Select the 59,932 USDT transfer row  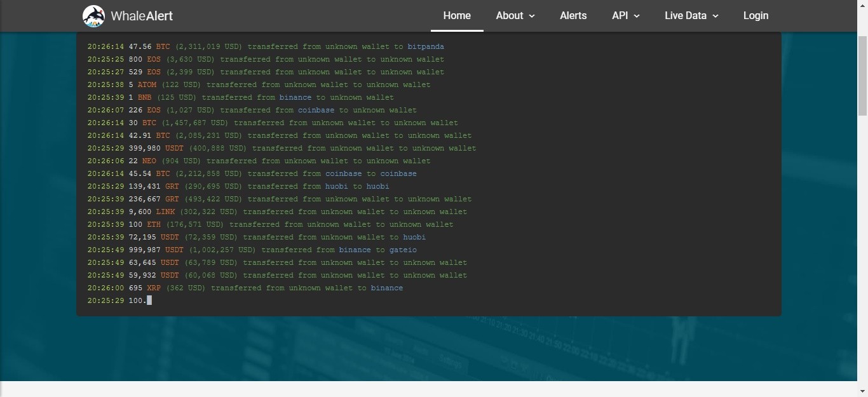[x=277, y=275]
